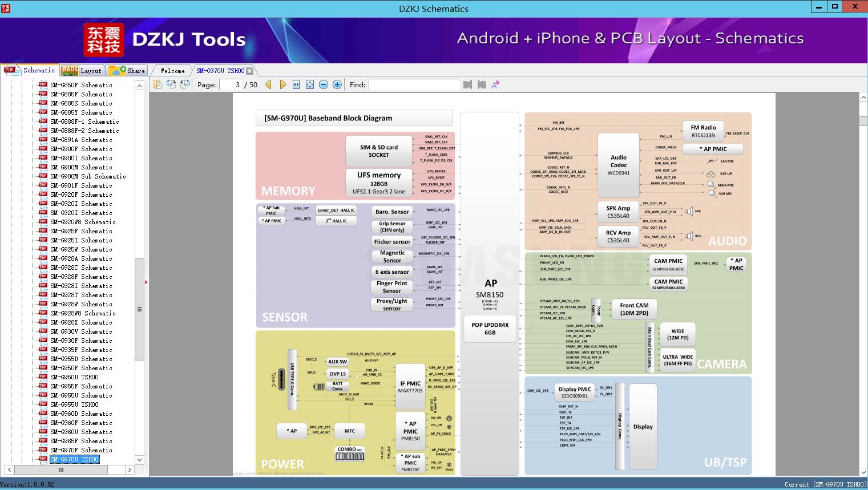Click PDF icon beside SM-G965F Schematic
Image resolution: width=868 pixels, height=490 pixels.
pyautogui.click(x=43, y=440)
